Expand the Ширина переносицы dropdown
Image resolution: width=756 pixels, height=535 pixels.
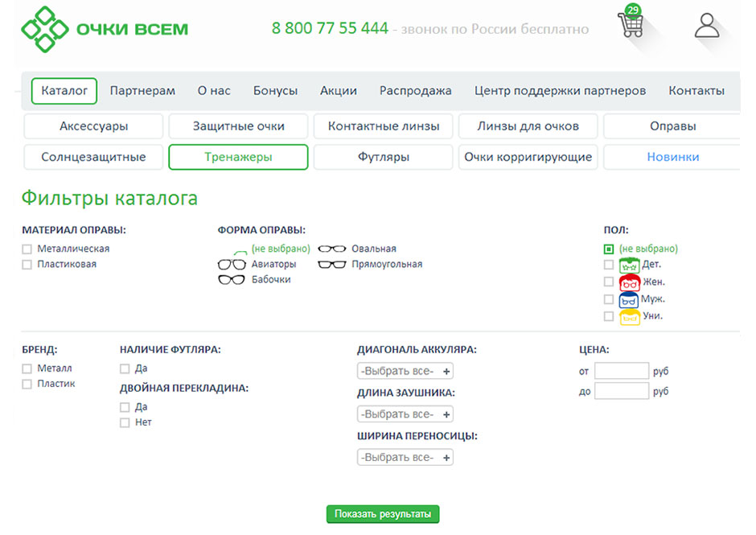(x=405, y=457)
